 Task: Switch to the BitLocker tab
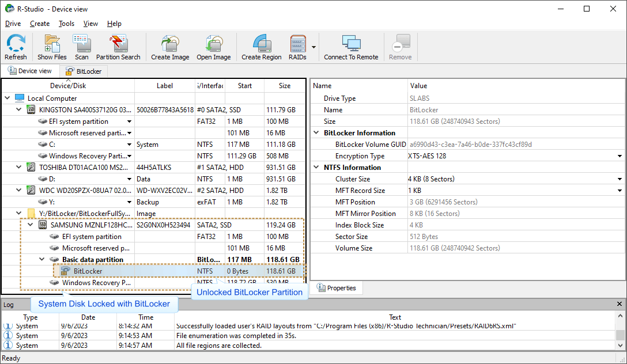84,71
